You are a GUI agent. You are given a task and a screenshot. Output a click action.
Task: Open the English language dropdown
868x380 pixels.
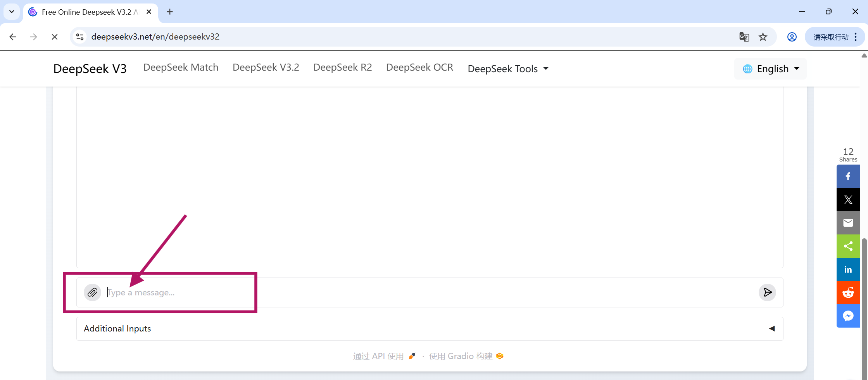coord(771,69)
